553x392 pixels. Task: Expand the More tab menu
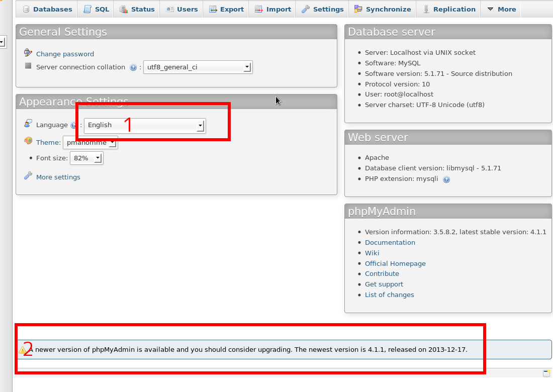click(x=501, y=9)
